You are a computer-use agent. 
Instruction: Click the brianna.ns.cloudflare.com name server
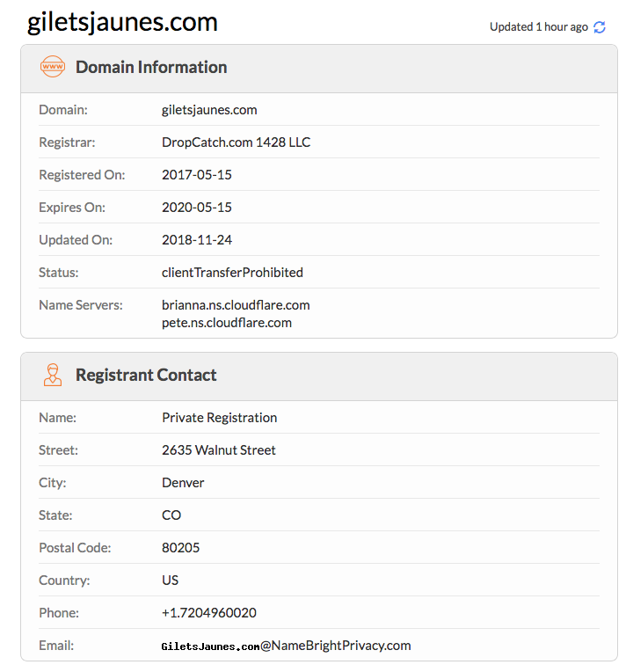(x=236, y=305)
